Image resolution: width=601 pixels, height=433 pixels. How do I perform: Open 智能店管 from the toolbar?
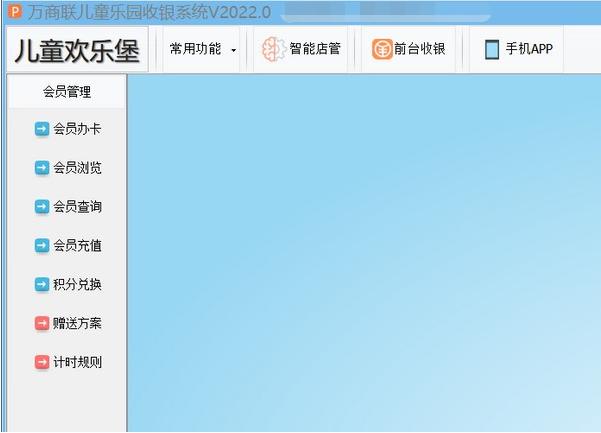point(301,49)
